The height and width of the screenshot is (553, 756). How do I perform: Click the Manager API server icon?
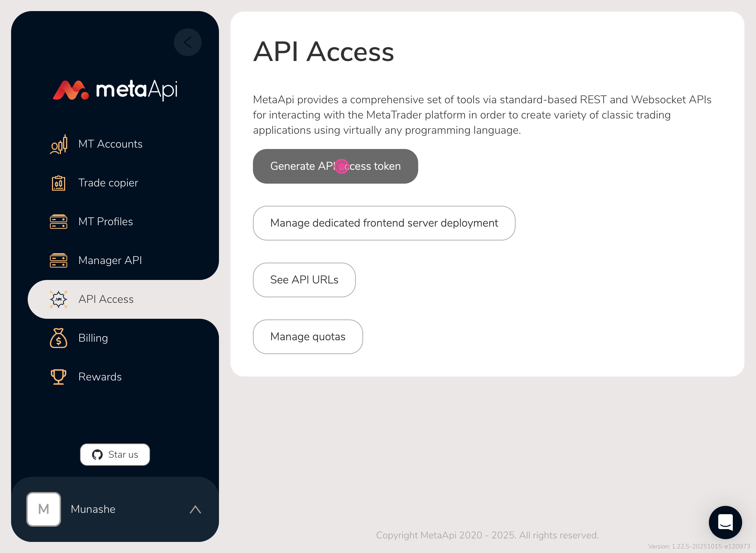(x=59, y=261)
